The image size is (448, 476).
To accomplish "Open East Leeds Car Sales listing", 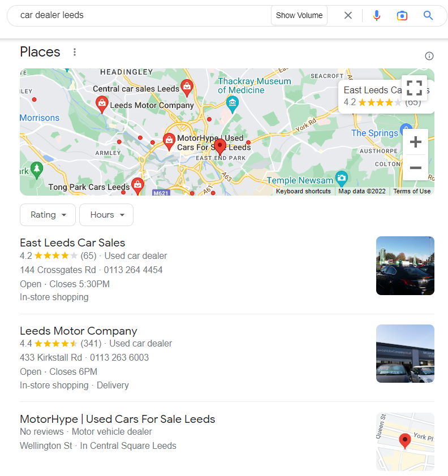I will point(72,243).
